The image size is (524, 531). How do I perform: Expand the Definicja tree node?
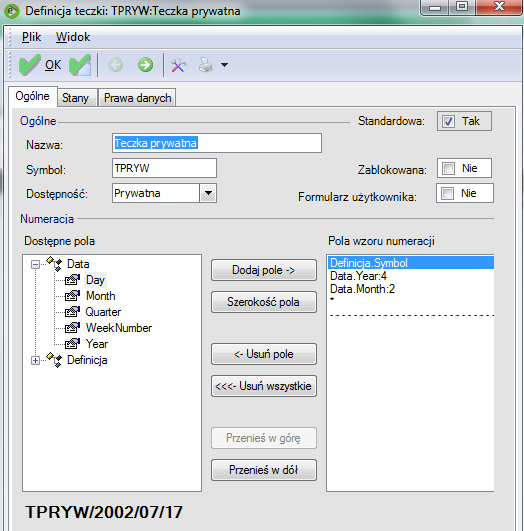tap(35, 360)
